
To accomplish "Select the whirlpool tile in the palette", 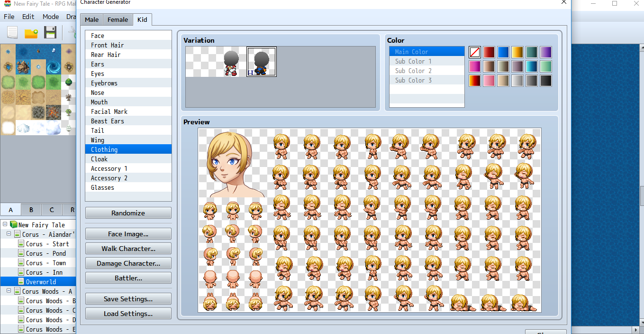I will click(53, 66).
